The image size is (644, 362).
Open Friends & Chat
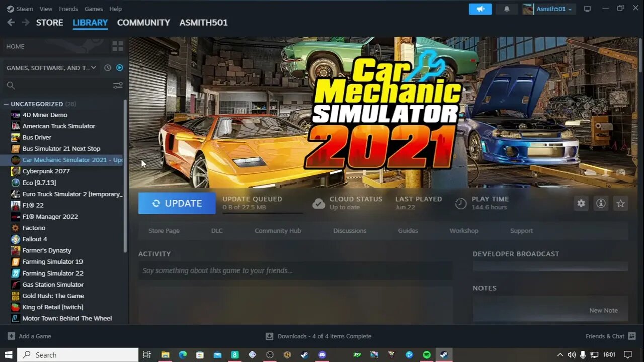pos(611,336)
